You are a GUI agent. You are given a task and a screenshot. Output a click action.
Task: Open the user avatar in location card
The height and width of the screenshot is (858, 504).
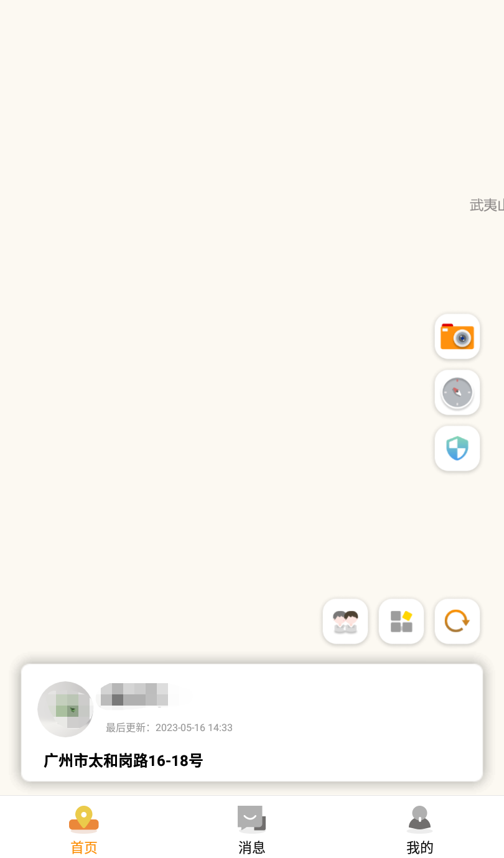pos(65,709)
